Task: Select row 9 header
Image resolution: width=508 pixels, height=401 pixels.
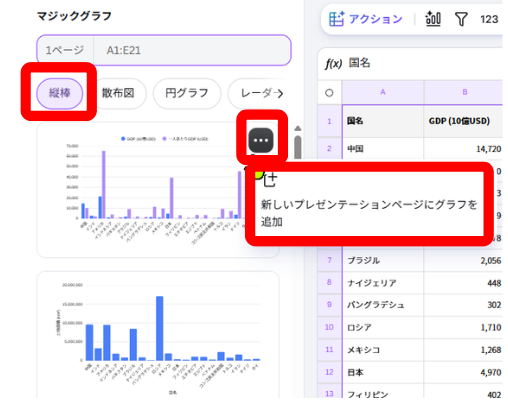Action: pos(329,305)
